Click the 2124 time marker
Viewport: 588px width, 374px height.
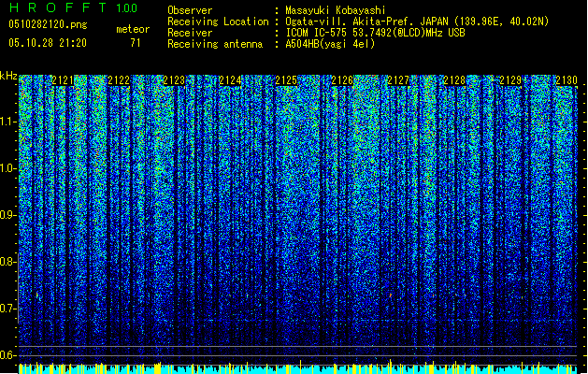(230, 80)
